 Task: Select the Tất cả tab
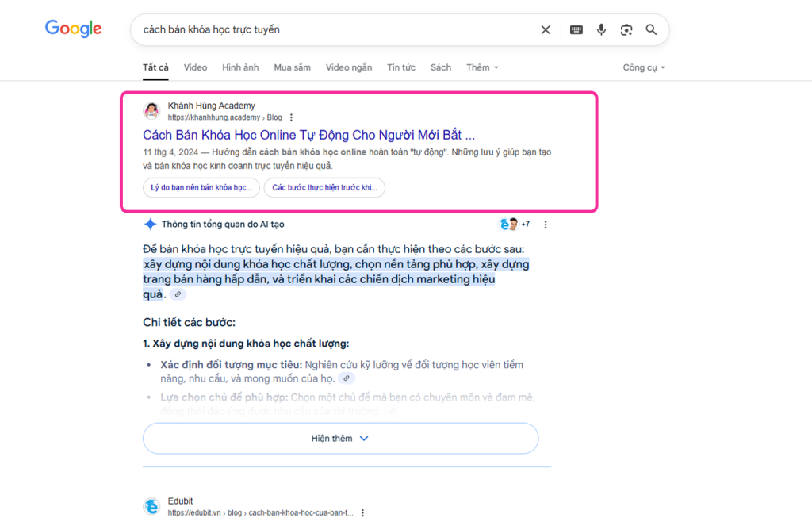(155, 67)
